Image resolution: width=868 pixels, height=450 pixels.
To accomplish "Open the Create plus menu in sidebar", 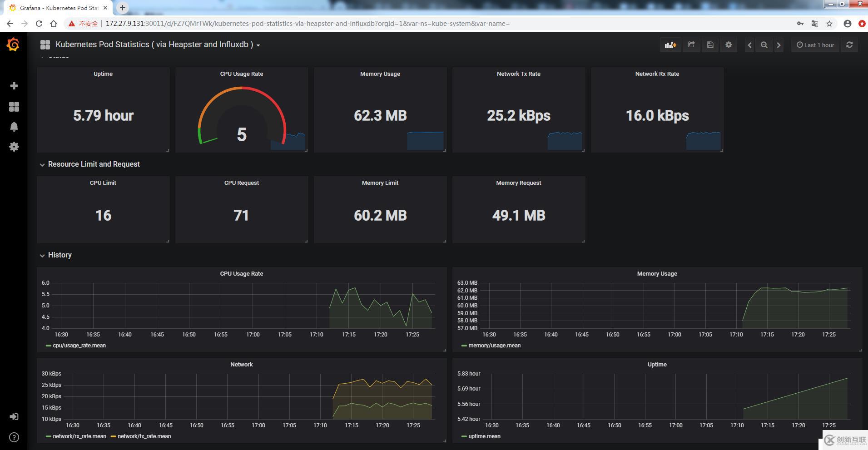I will point(14,86).
